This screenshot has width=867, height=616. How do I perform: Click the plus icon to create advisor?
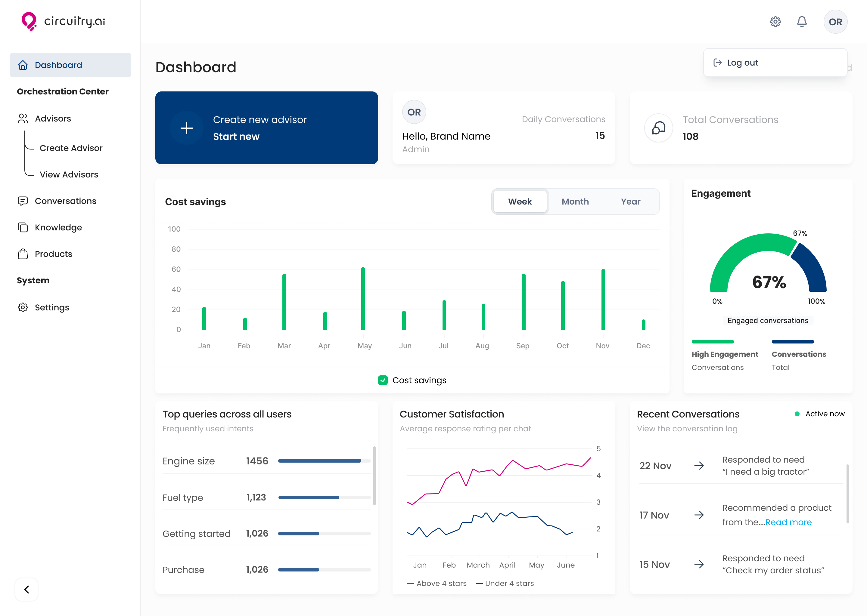coord(186,128)
